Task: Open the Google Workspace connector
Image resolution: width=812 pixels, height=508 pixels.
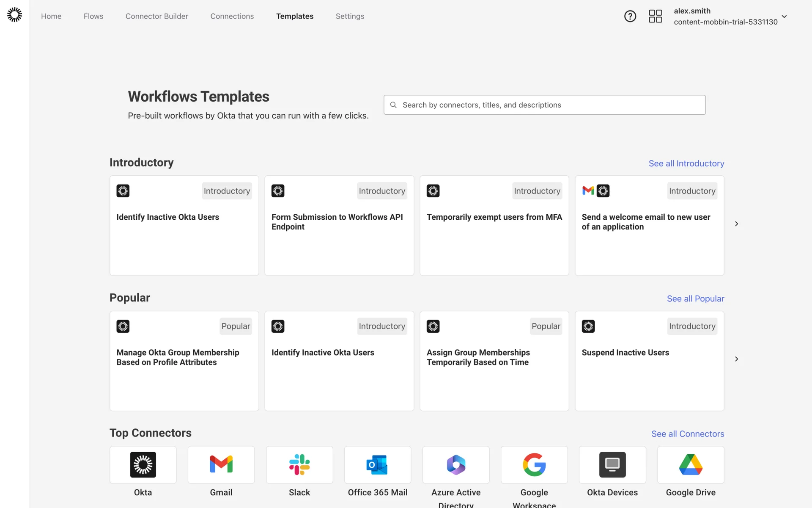Action: click(534, 464)
